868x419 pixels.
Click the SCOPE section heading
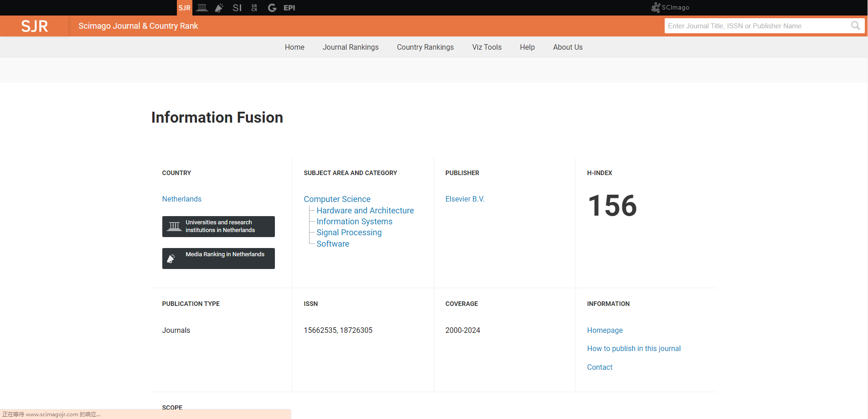(172, 407)
